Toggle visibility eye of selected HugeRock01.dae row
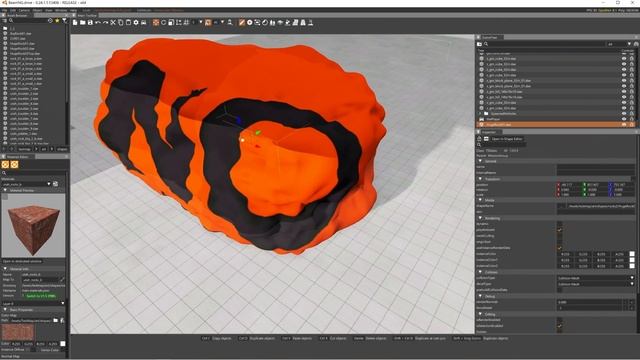This screenshot has width=640, height=360. [624, 124]
